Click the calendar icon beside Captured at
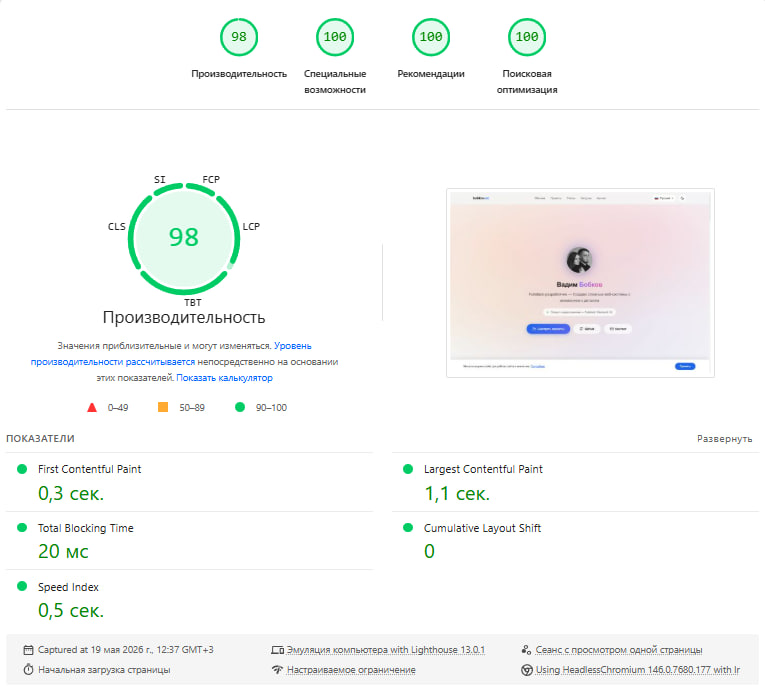This screenshot has width=765, height=689. [28, 650]
